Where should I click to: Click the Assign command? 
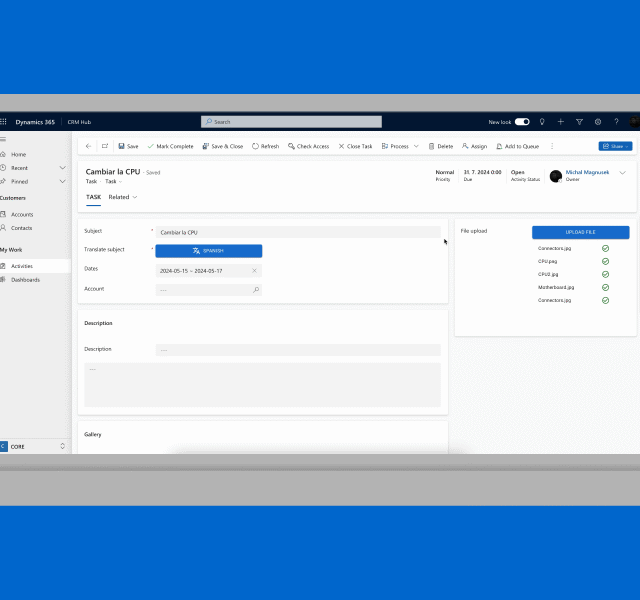[x=474, y=146]
